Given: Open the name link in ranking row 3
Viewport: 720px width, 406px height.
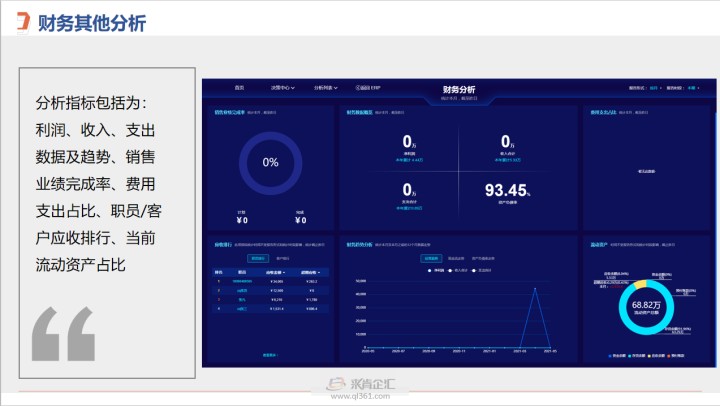Looking at the screenshot, I should (x=242, y=299).
